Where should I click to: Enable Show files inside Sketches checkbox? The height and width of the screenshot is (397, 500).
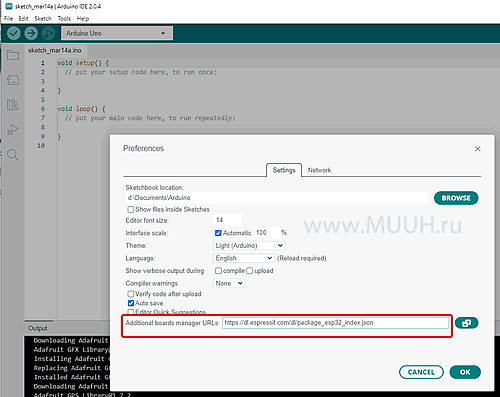[131, 210]
